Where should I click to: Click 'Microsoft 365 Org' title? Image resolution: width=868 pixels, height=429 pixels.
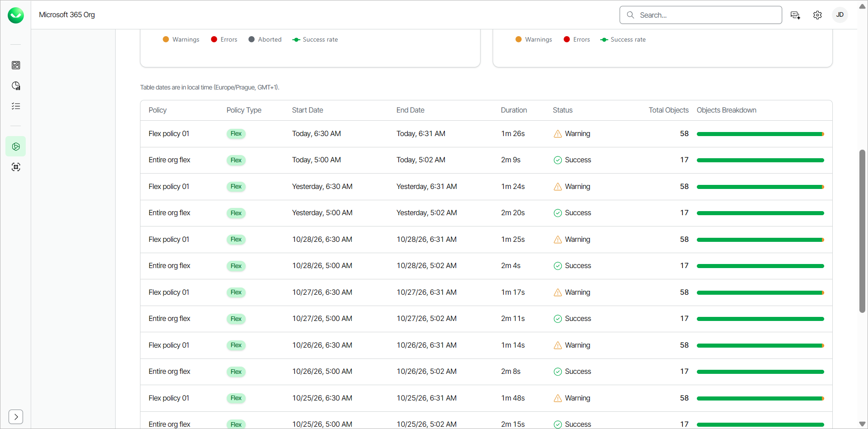click(67, 15)
